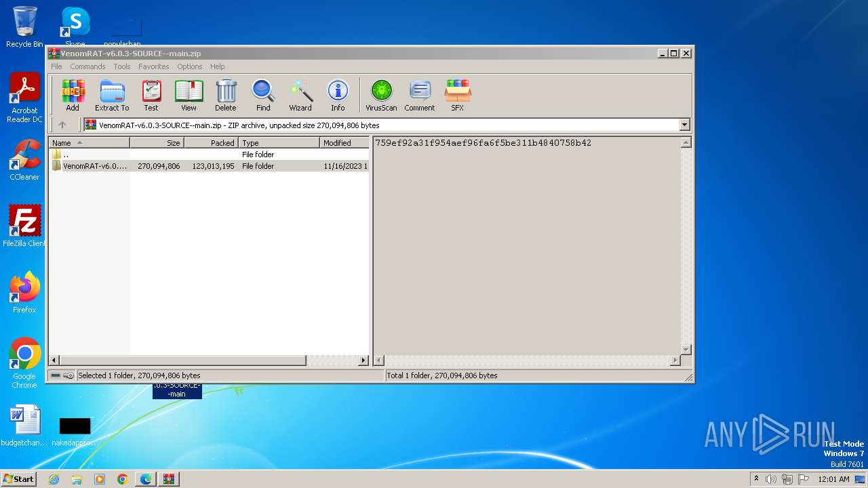The height and width of the screenshot is (488, 868).
Task: Open Windows Explorer from taskbar
Action: (x=77, y=479)
